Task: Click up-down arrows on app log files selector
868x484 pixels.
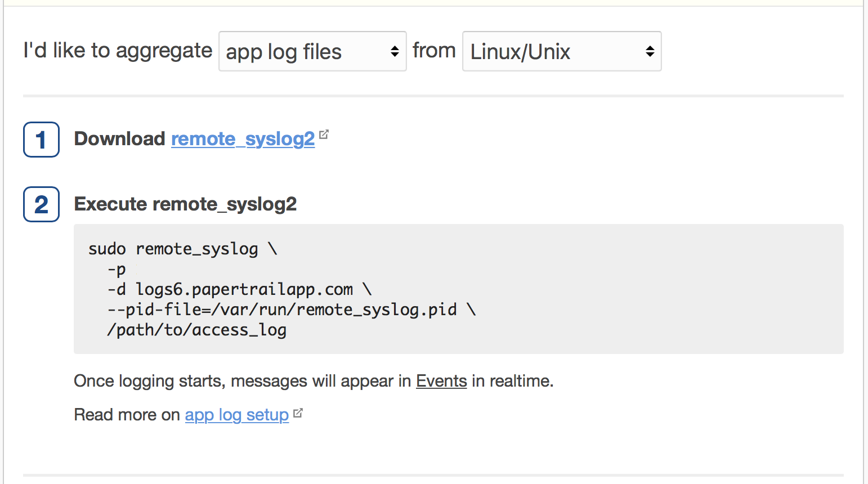Action: (x=395, y=52)
